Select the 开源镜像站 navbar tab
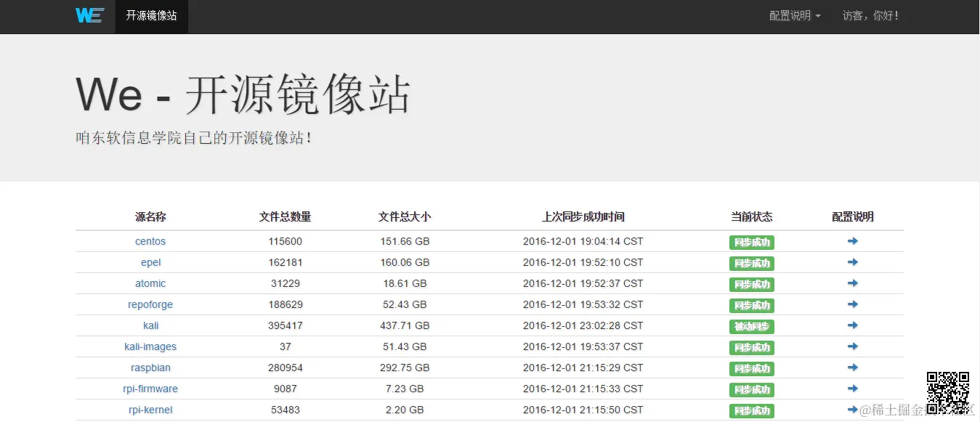980x422 pixels. tap(151, 16)
